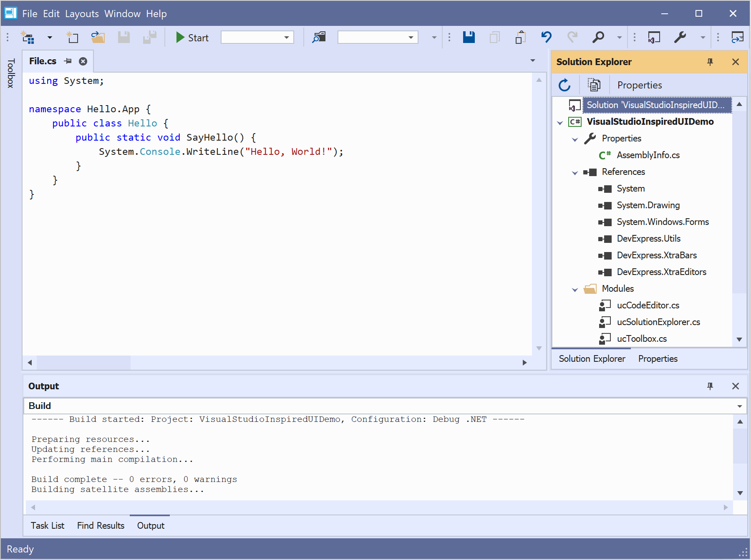Collapse the Modules folder node

point(575,289)
